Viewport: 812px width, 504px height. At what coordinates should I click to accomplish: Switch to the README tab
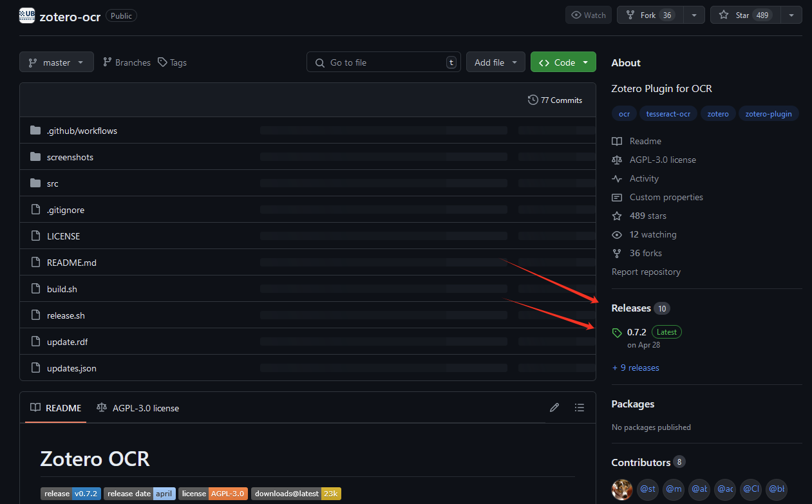coord(56,408)
